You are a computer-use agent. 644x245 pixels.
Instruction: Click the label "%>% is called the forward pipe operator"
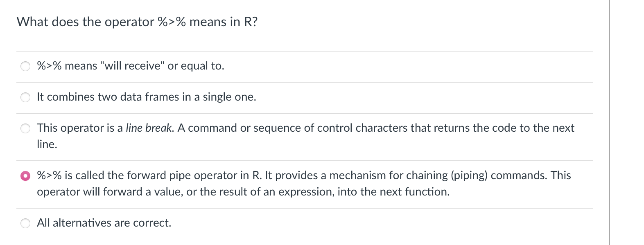coord(142,175)
